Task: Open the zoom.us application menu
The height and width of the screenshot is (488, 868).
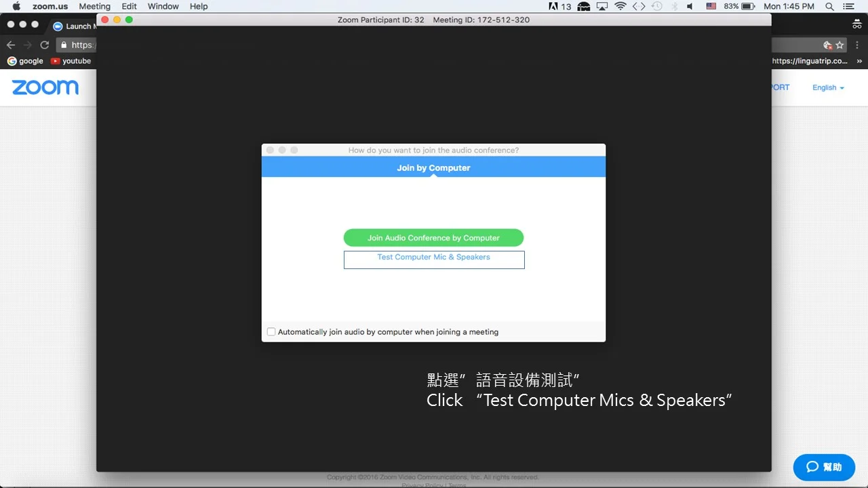Action: click(50, 6)
